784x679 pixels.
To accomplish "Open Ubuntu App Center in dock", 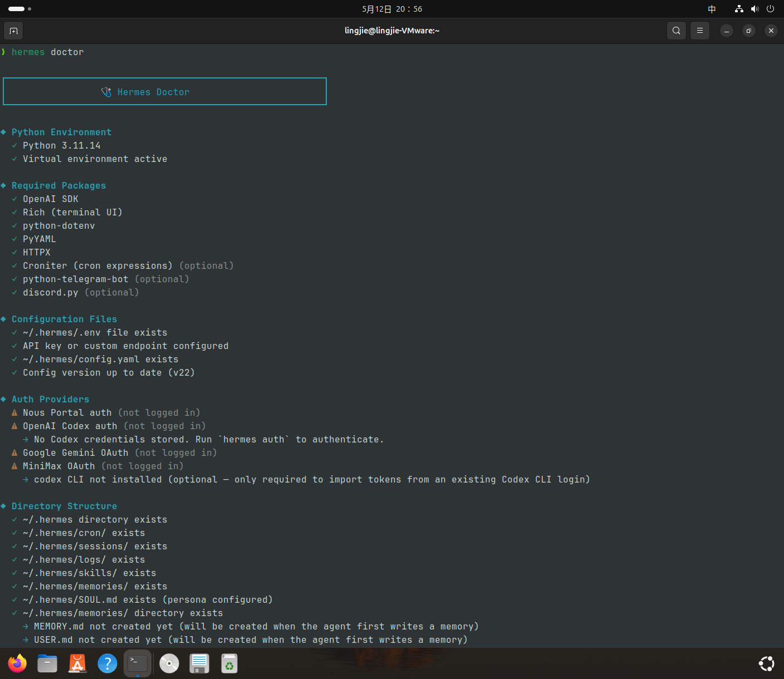I will (77, 663).
